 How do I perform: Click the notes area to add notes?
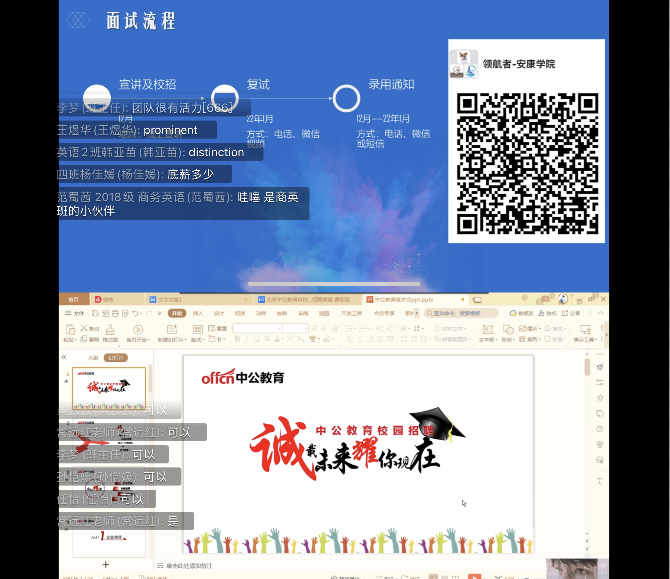click(x=200, y=566)
